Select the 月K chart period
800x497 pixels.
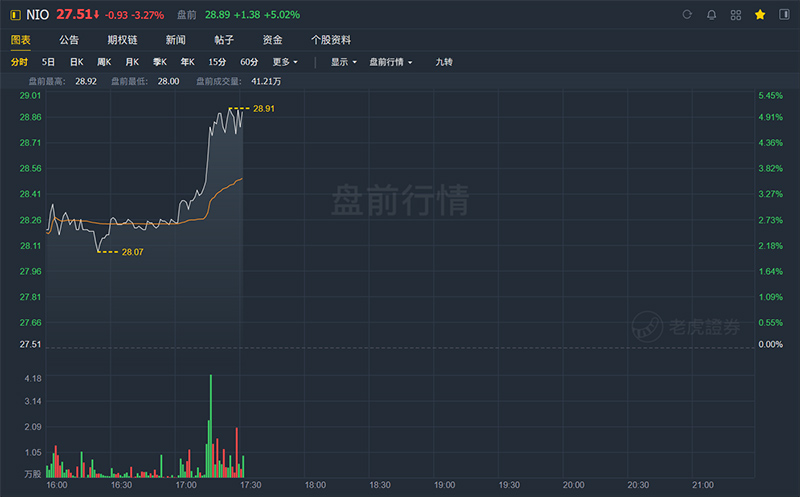(132, 62)
